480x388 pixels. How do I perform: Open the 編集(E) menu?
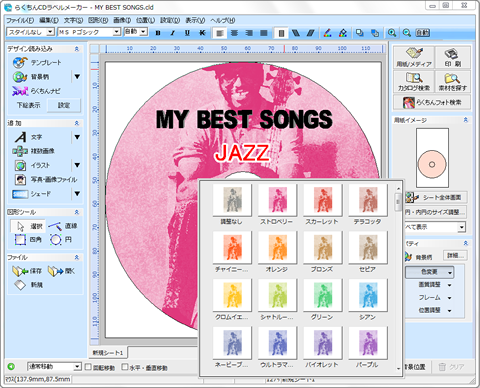(49, 20)
